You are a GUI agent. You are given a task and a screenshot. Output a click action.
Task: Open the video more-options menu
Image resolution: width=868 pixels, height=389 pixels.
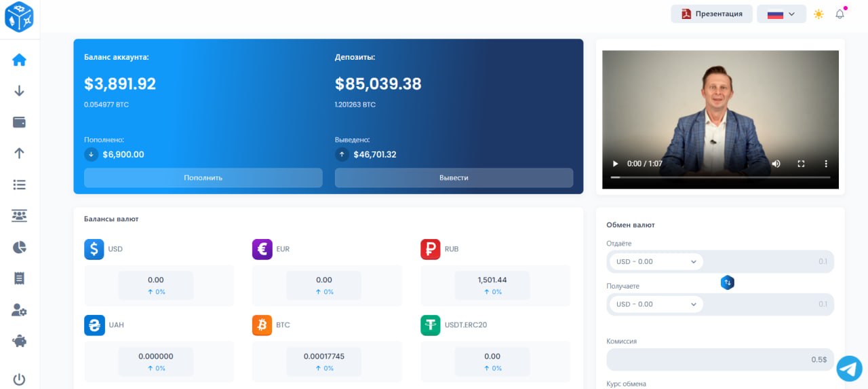826,164
